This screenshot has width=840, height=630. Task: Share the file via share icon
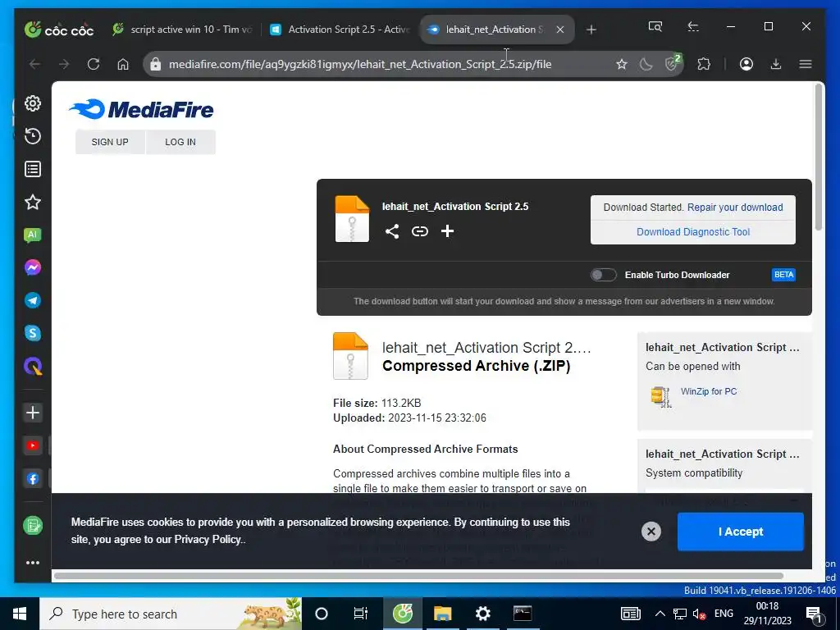392,231
